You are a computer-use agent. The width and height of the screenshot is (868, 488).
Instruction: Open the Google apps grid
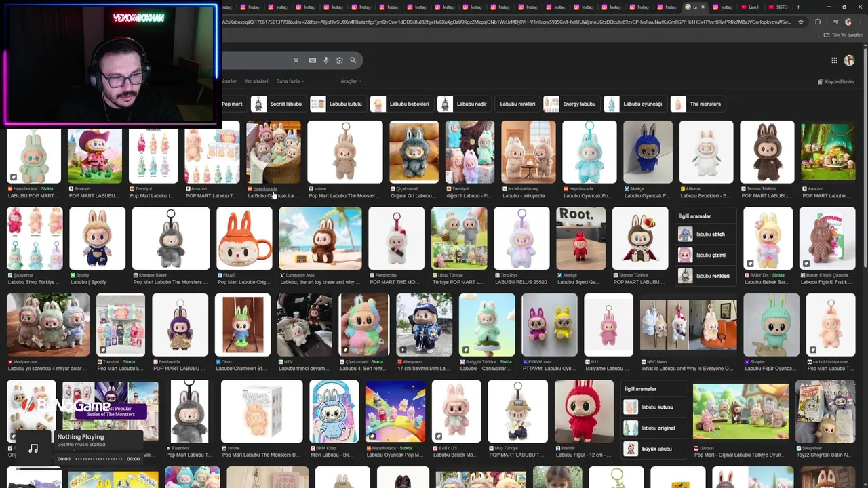(x=834, y=60)
